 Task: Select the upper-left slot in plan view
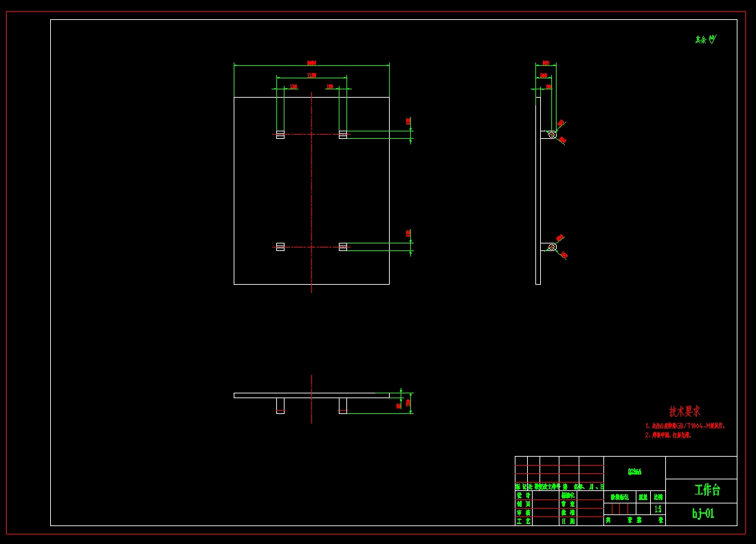click(x=280, y=135)
